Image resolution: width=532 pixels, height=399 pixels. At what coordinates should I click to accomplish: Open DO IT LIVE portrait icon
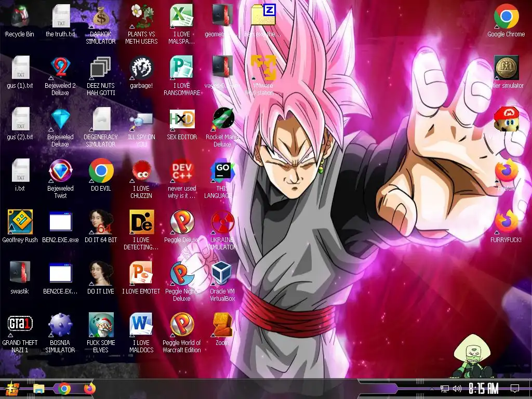(x=101, y=278)
